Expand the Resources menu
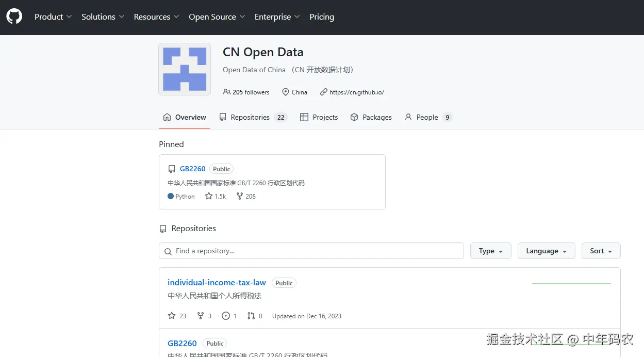The width and height of the screenshot is (644, 357). click(x=157, y=17)
